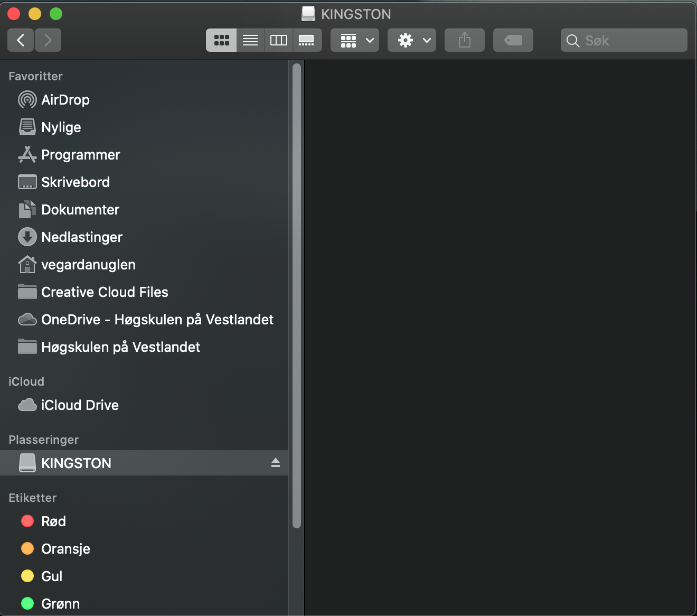The height and width of the screenshot is (616, 697).
Task: Click the KINGSTON drive icon in sidebar
Action: (27, 463)
